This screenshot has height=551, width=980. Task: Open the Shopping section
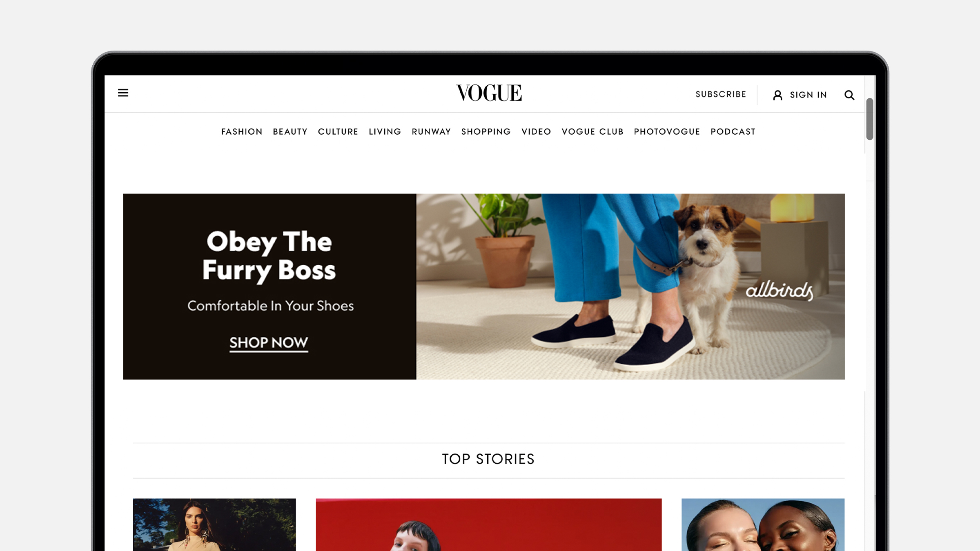coord(486,132)
